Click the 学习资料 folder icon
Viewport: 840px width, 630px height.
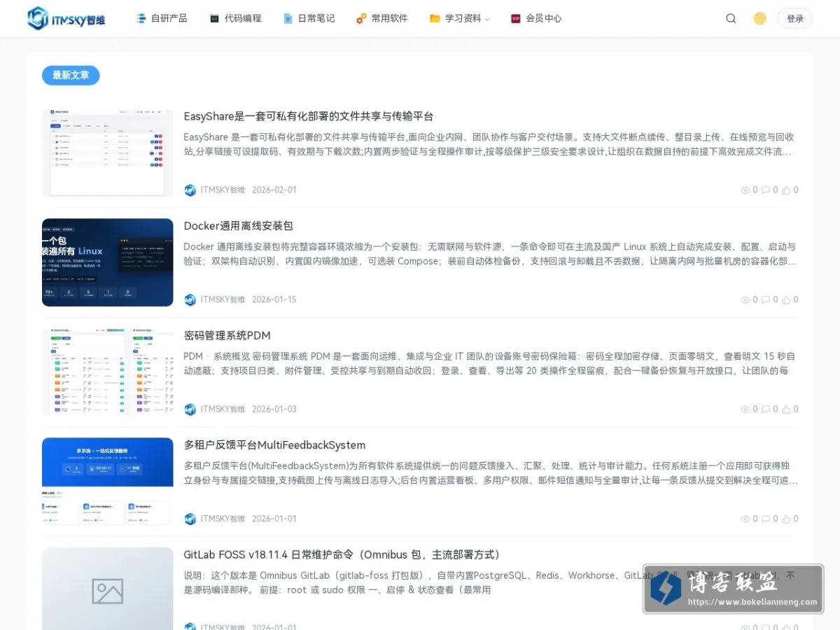coord(435,19)
